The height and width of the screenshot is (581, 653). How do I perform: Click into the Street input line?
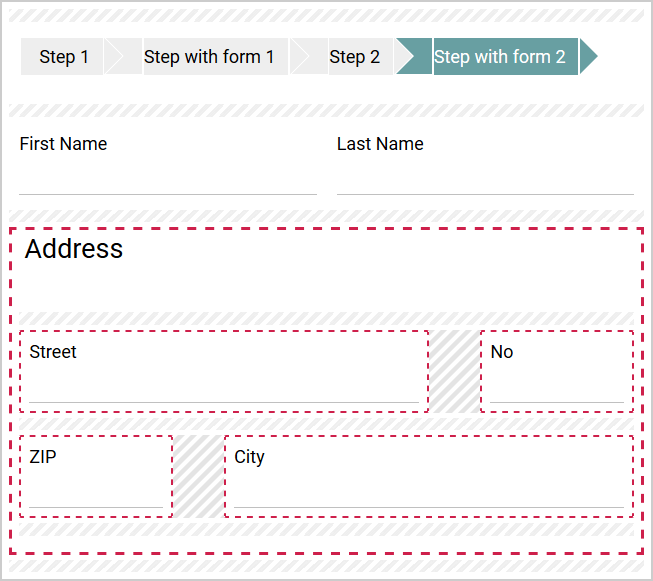coord(224,389)
